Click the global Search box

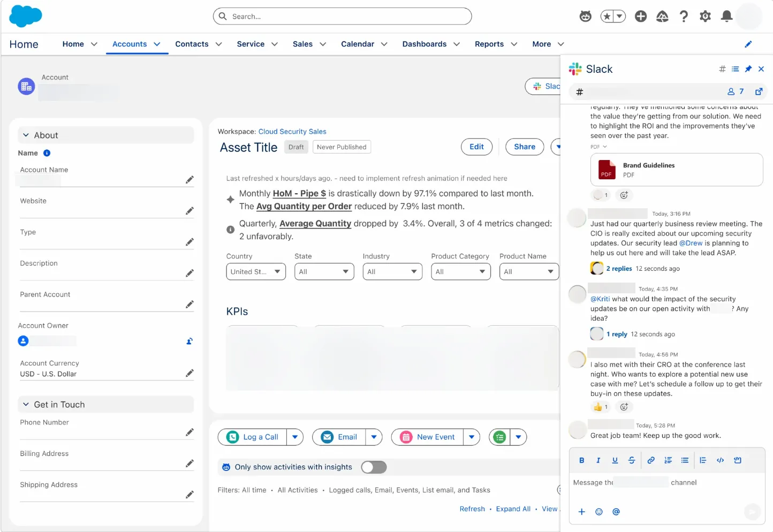[x=343, y=16]
